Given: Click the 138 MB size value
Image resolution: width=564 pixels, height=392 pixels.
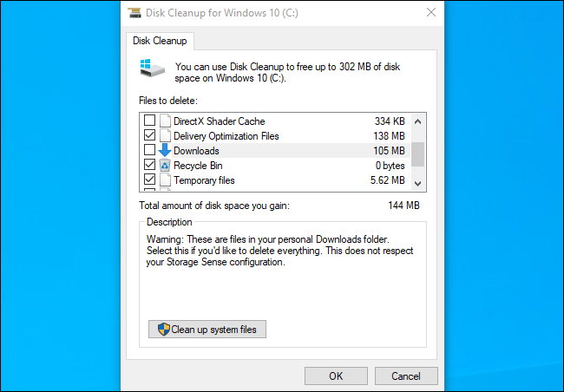Looking at the screenshot, I should click(x=389, y=136).
